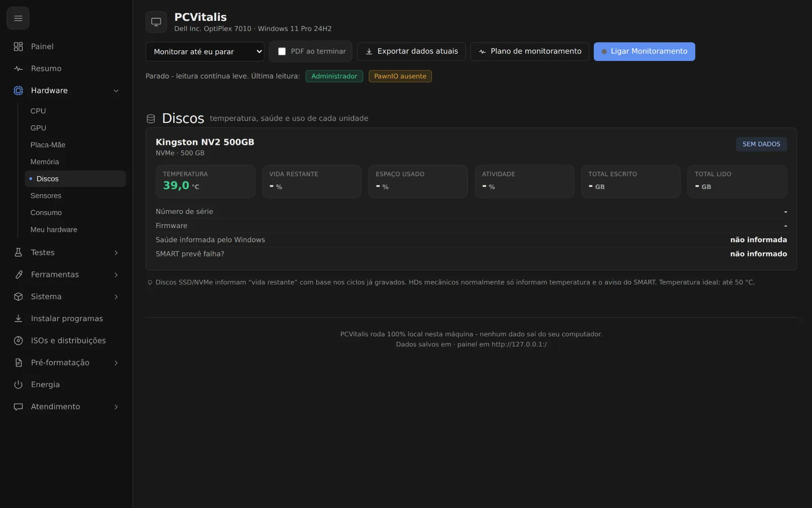The image size is (812, 508).
Task: Click the PCVitalis monitor logo icon
Action: click(156, 22)
